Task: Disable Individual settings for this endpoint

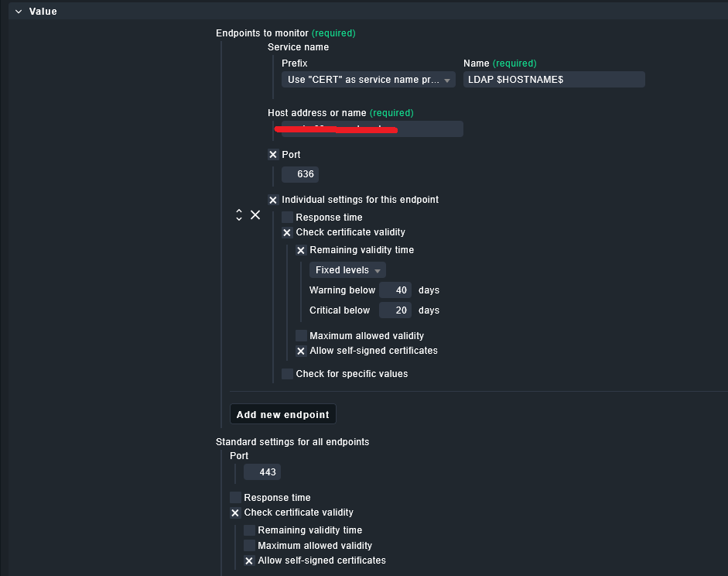Action: tap(273, 200)
